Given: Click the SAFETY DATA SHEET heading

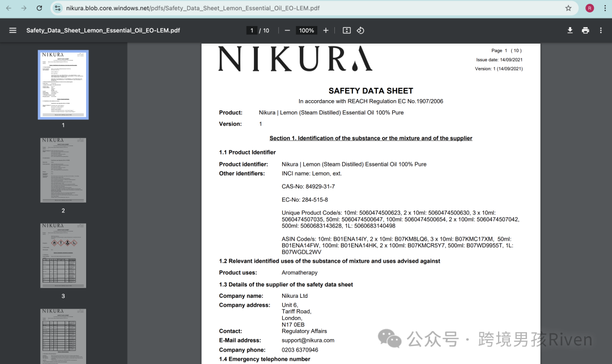Looking at the screenshot, I should click(x=371, y=91).
